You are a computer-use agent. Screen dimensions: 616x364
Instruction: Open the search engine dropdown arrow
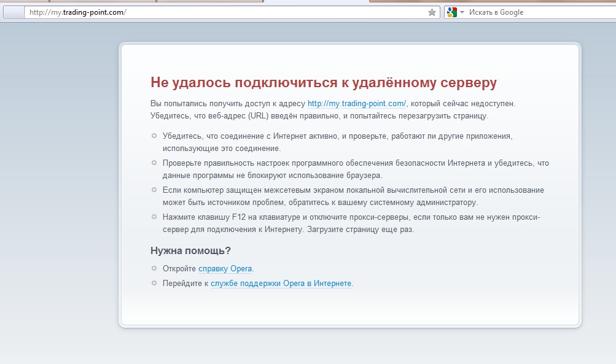(x=462, y=12)
